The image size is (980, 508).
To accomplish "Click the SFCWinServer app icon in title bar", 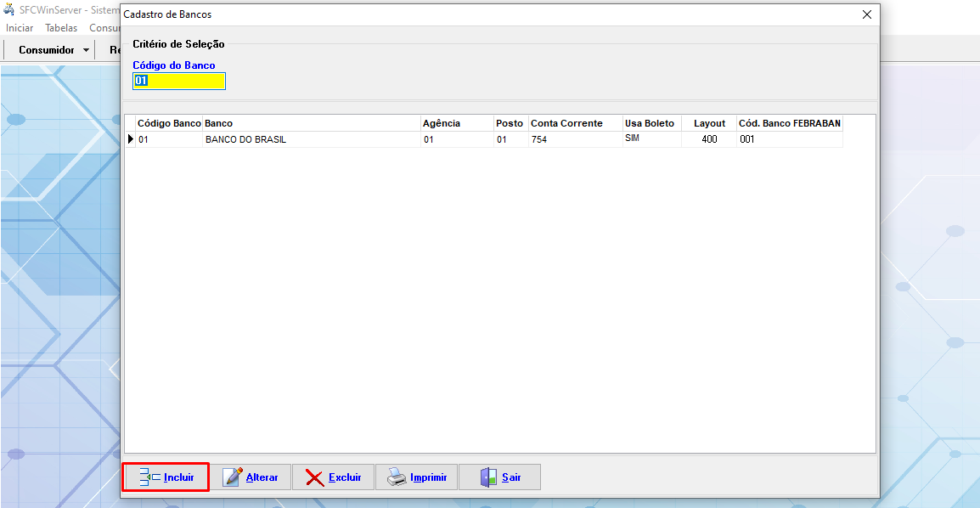I will pos(9,9).
